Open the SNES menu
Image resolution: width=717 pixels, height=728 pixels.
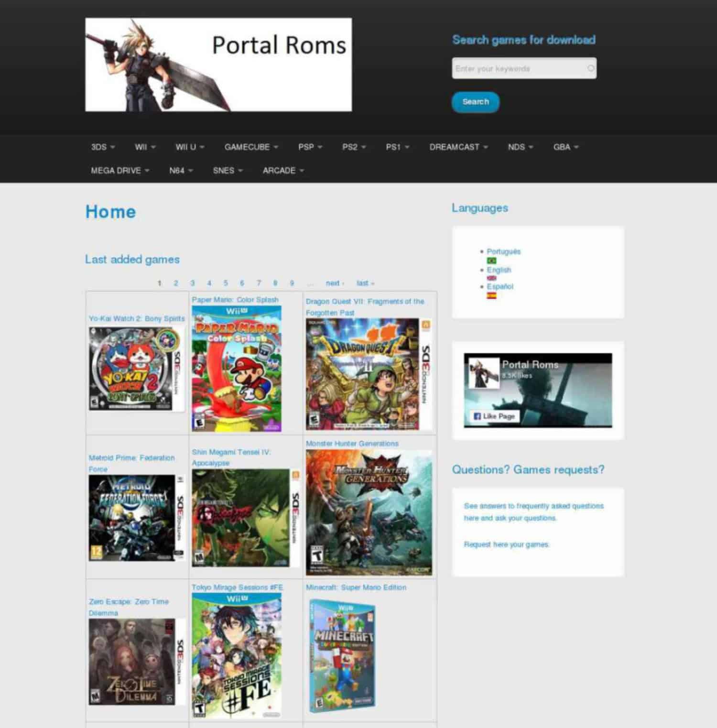[228, 170]
